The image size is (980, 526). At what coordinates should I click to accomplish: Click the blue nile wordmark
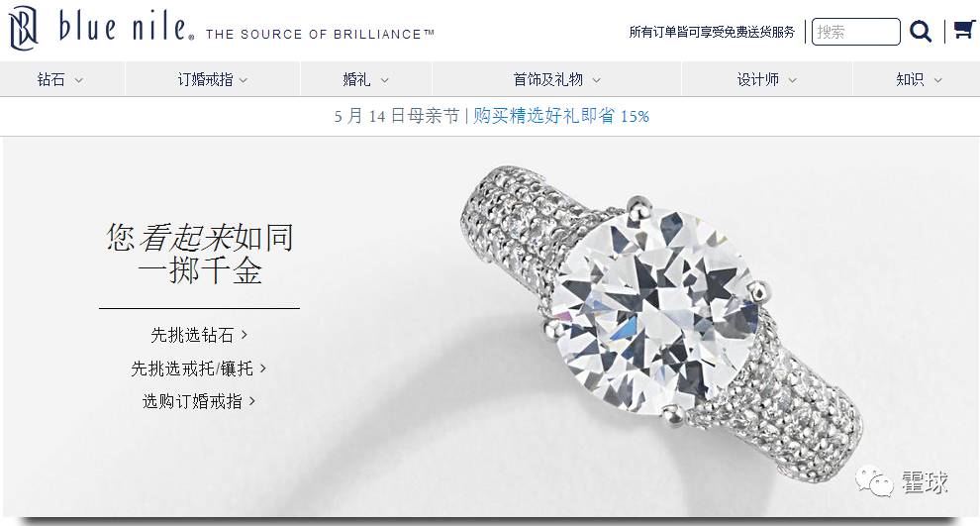click(x=125, y=27)
